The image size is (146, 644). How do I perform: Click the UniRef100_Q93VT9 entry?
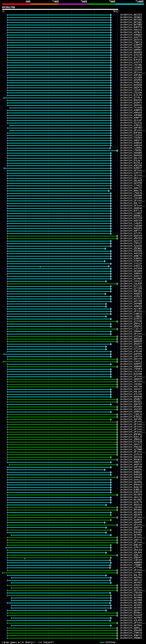131,40
